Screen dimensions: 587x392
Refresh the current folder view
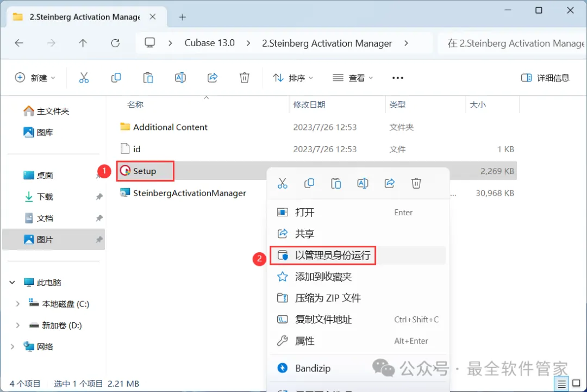(x=115, y=43)
